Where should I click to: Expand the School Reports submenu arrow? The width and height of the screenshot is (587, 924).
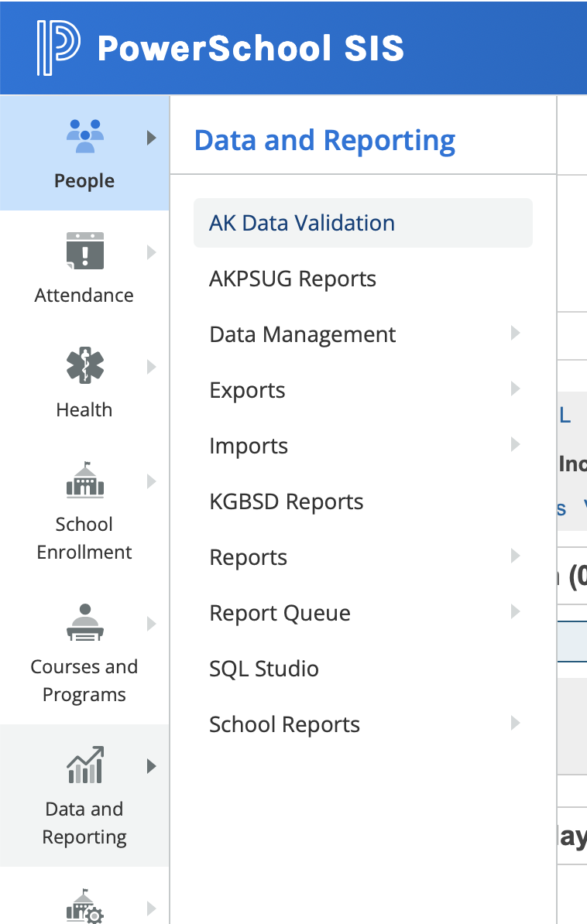coord(516,723)
